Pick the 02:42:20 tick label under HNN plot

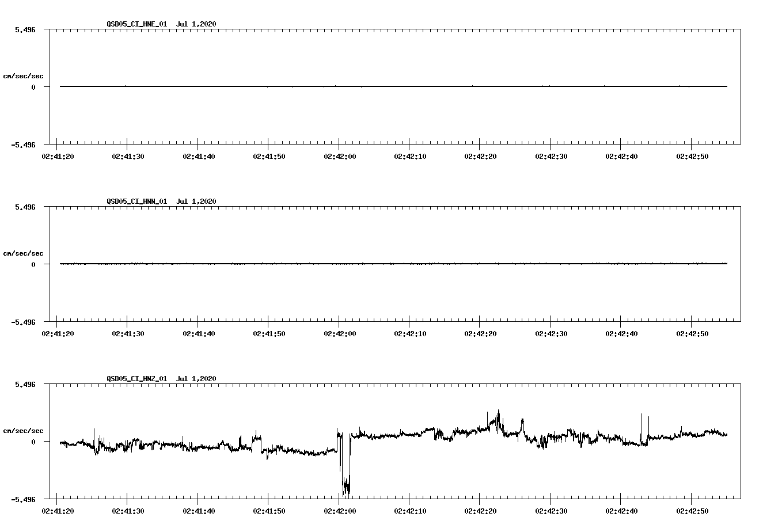coord(480,333)
